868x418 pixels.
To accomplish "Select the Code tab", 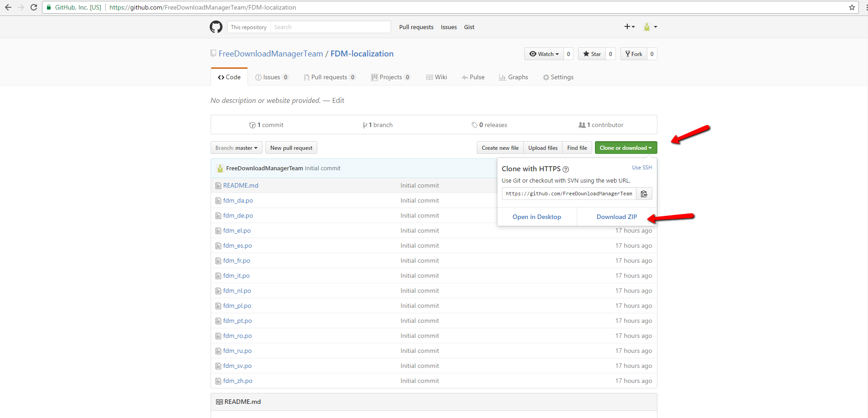I will pos(229,77).
